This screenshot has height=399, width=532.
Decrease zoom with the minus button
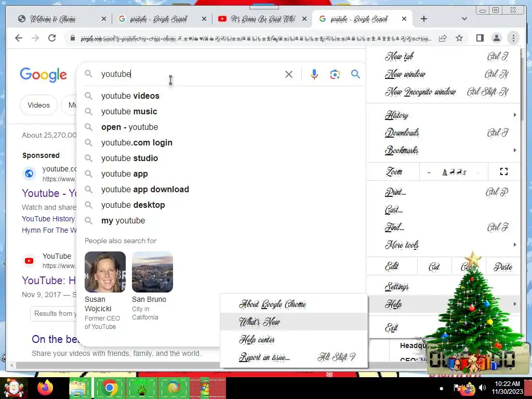pyautogui.click(x=429, y=172)
